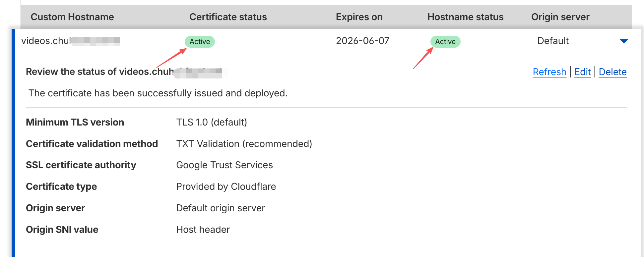Click the Certificate type label
644x257 pixels.
pyautogui.click(x=61, y=186)
